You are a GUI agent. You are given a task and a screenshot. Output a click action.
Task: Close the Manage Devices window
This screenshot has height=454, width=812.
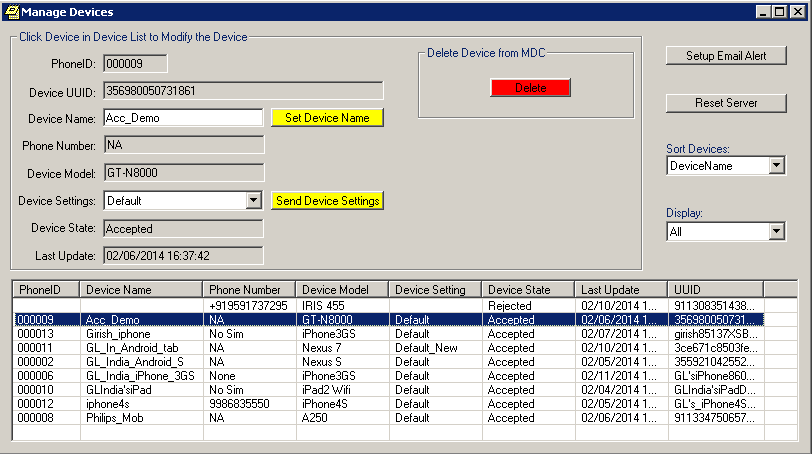tap(798, 12)
